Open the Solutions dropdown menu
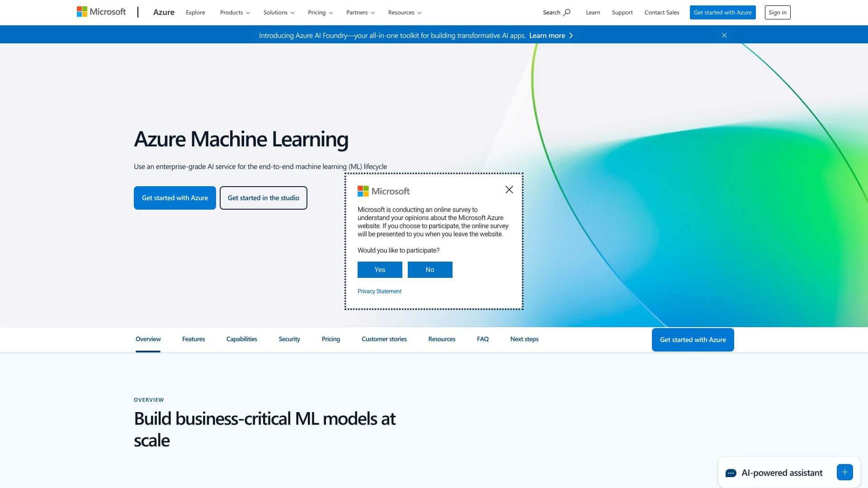 (278, 12)
